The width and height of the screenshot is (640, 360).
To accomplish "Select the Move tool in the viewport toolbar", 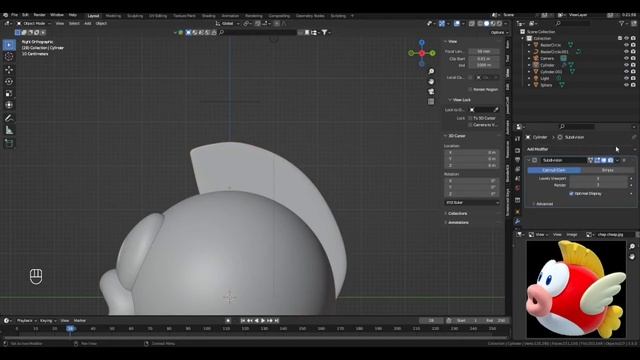I will [x=9, y=69].
